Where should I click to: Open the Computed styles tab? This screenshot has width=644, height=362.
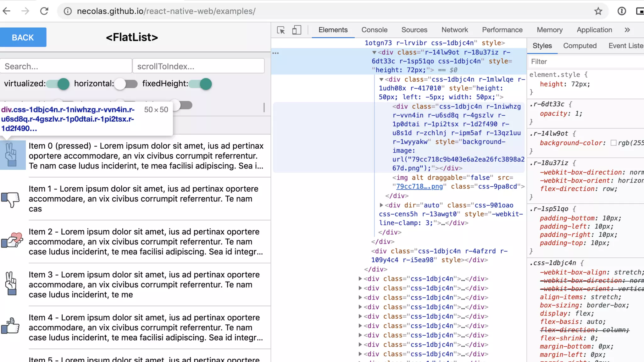[580, 46]
